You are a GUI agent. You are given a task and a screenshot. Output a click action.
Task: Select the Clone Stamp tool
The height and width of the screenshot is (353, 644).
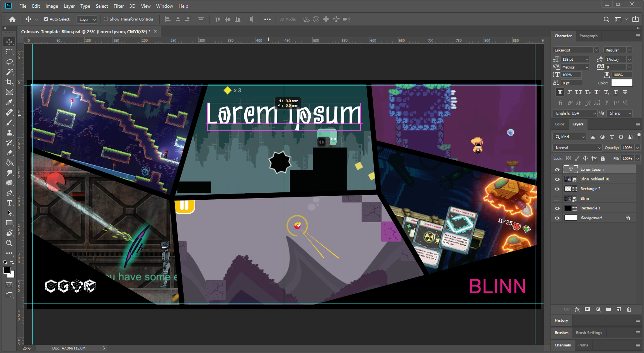tap(9, 132)
